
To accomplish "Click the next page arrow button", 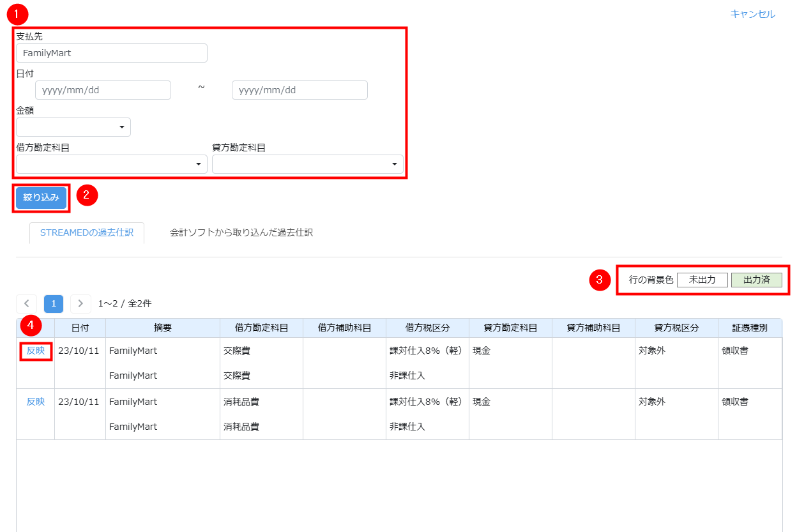I will (x=80, y=303).
